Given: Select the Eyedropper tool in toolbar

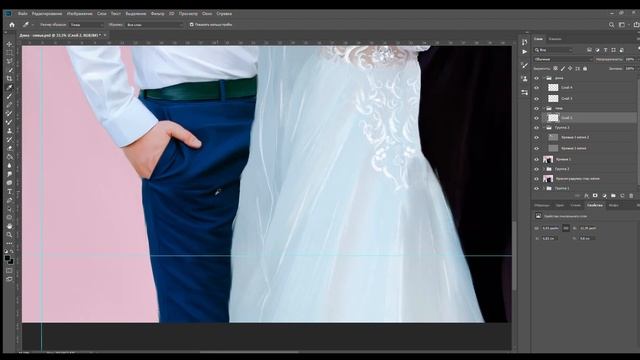Looking at the screenshot, I should (9, 87).
